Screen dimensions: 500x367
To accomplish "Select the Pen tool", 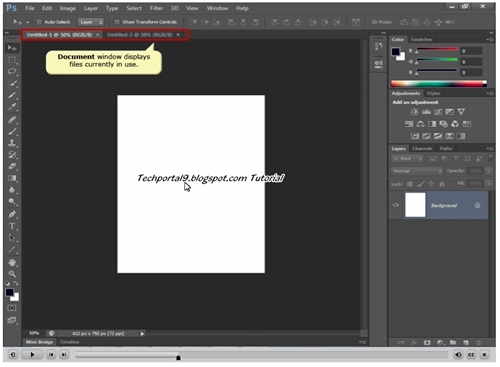I will (x=12, y=214).
